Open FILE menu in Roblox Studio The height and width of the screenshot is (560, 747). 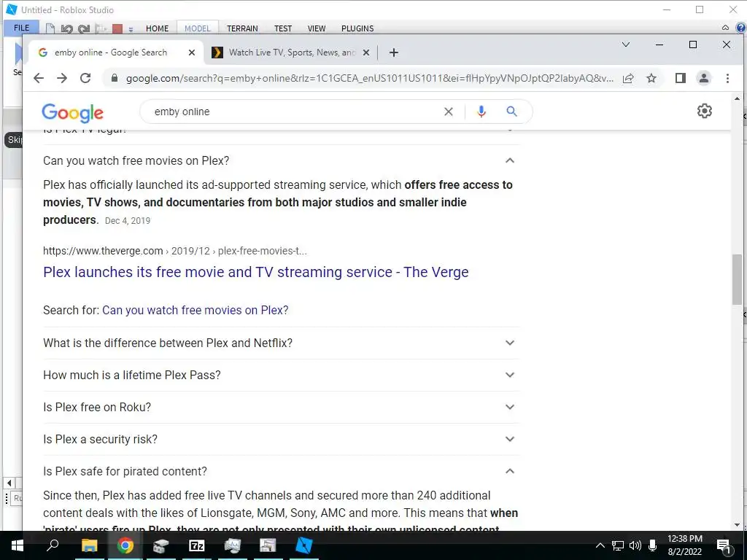pyautogui.click(x=21, y=28)
